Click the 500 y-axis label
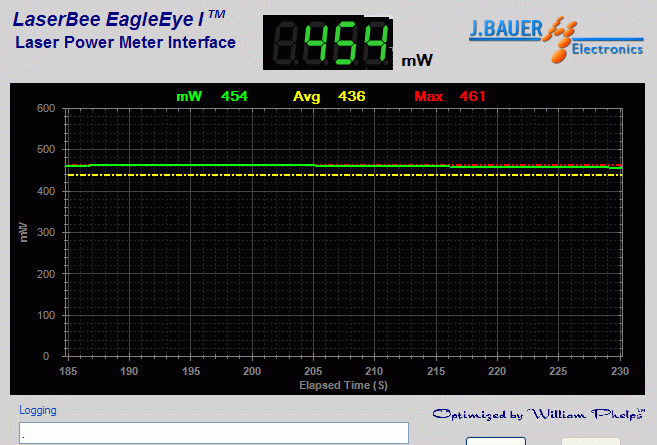657x445 pixels. [x=46, y=149]
